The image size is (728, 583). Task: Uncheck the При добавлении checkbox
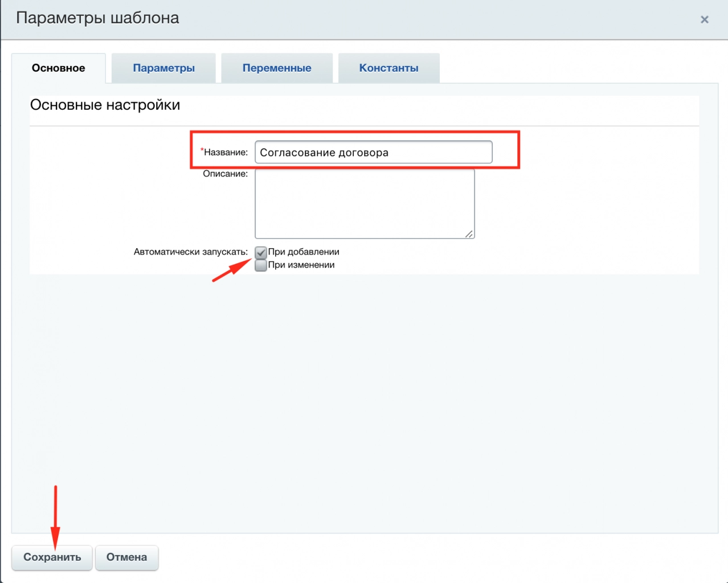click(261, 252)
